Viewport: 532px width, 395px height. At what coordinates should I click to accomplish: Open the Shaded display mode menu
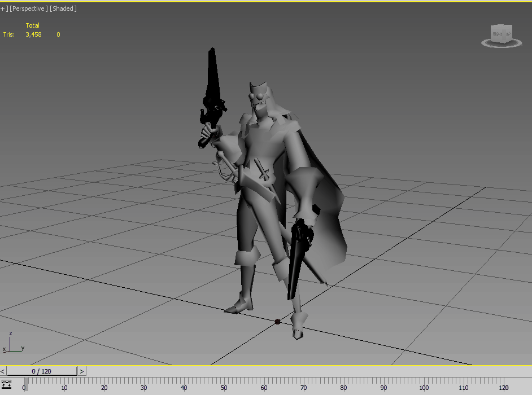click(63, 8)
